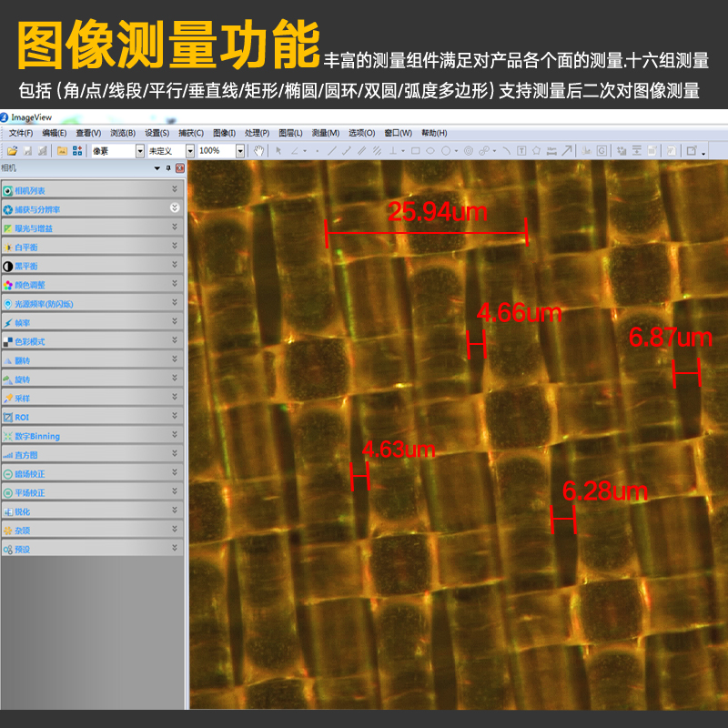
Task: Select the single Line measurement tool
Action: (331, 151)
